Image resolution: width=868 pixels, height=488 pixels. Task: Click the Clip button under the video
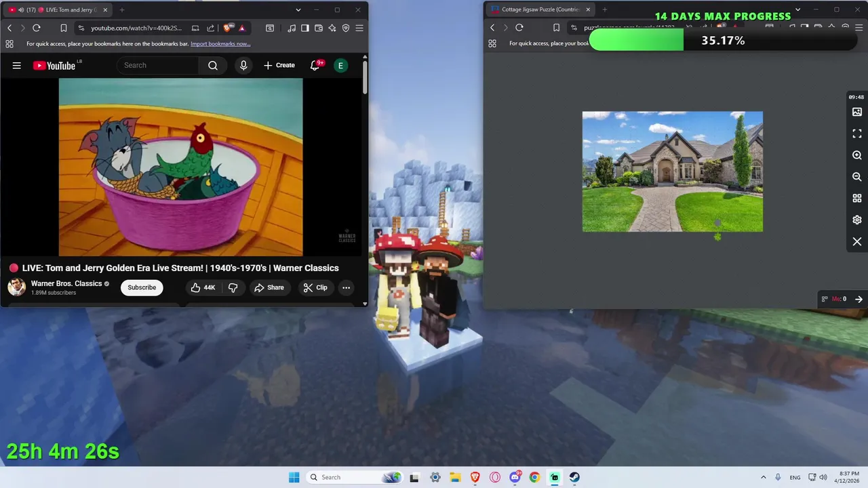coord(315,287)
